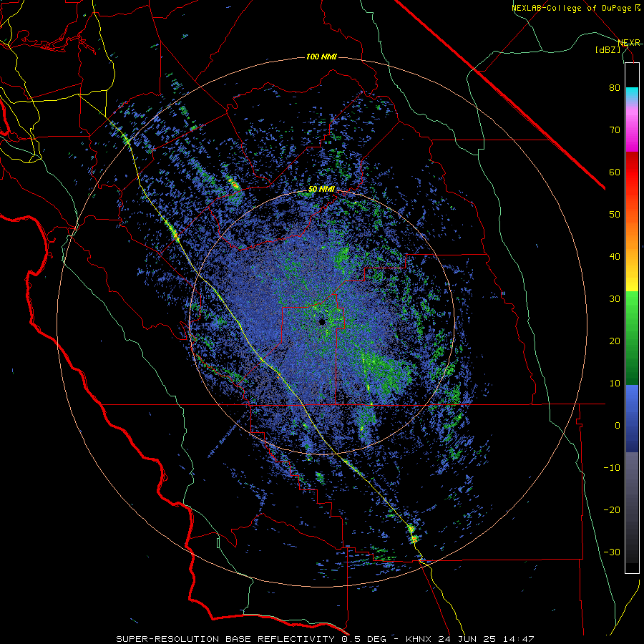The image size is (644, 644).
Task: Click the 10 value on the dBZ scale
Action: (615, 384)
